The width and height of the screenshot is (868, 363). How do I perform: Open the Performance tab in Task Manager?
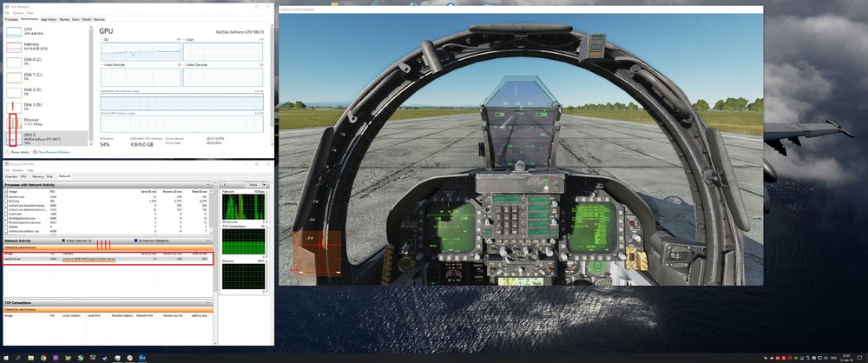[30, 19]
